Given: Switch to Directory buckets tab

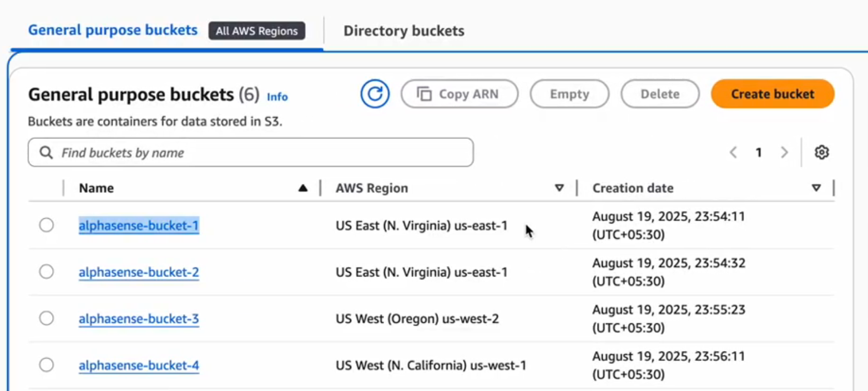Looking at the screenshot, I should (x=403, y=31).
